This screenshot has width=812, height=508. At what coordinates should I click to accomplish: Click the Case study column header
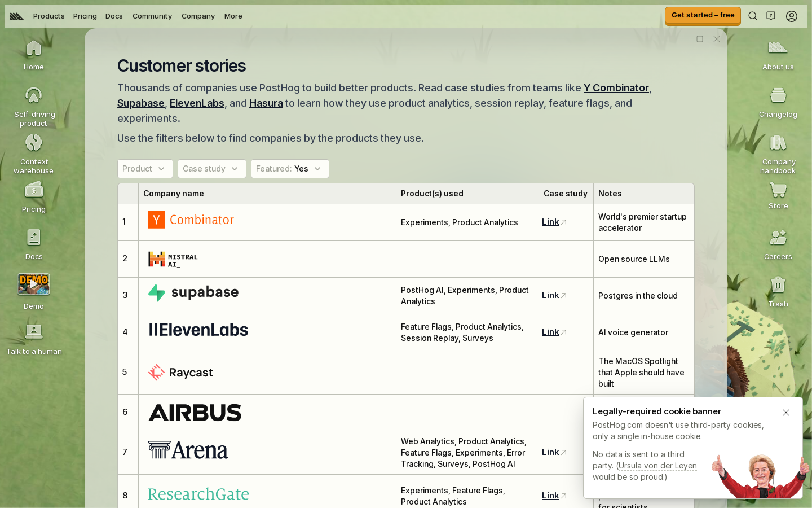coord(566,194)
